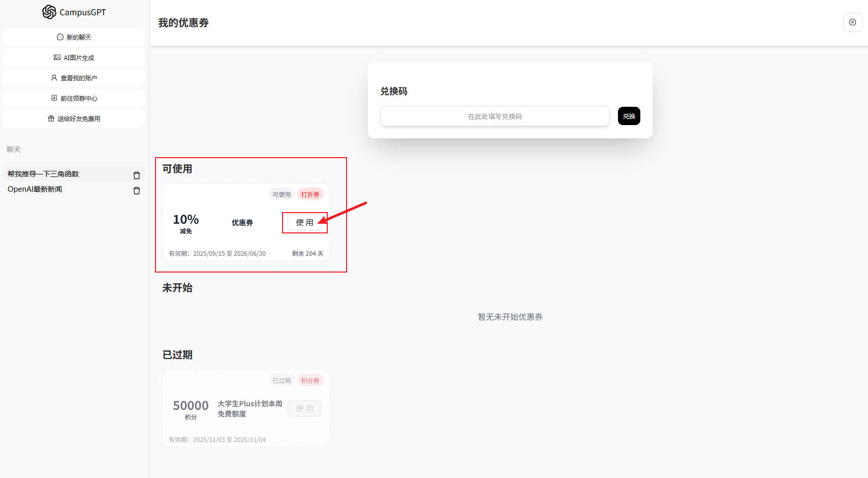Open the OpenAI最新新闻 conversation
The height and width of the screenshot is (478, 868).
click(x=35, y=189)
